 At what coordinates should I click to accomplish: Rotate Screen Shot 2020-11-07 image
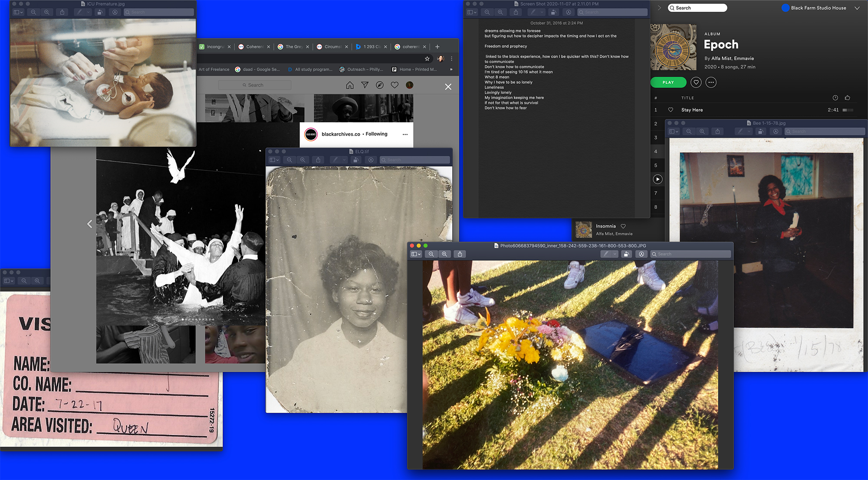click(x=553, y=12)
